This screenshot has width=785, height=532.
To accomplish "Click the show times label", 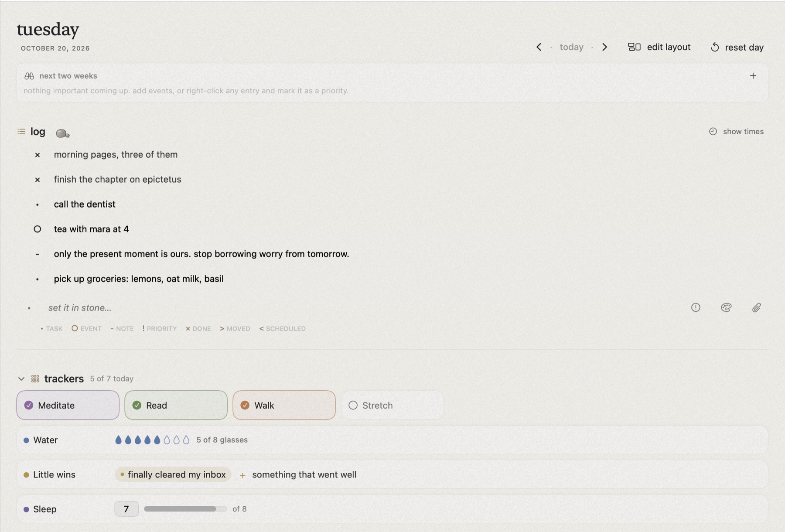I will pyautogui.click(x=743, y=131).
